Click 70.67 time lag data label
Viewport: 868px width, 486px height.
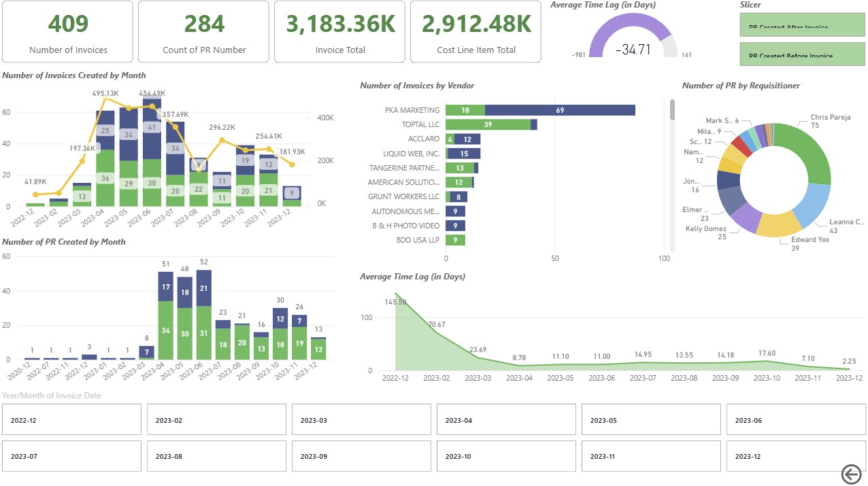tap(437, 325)
